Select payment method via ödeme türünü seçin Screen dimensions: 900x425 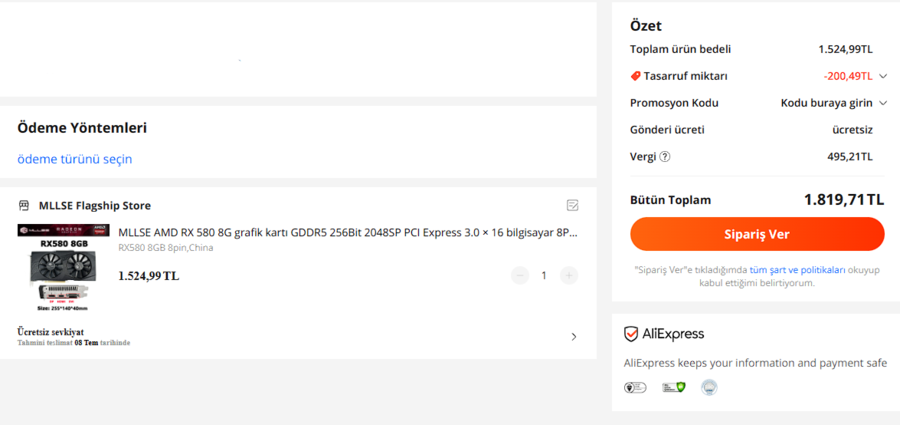(74, 159)
